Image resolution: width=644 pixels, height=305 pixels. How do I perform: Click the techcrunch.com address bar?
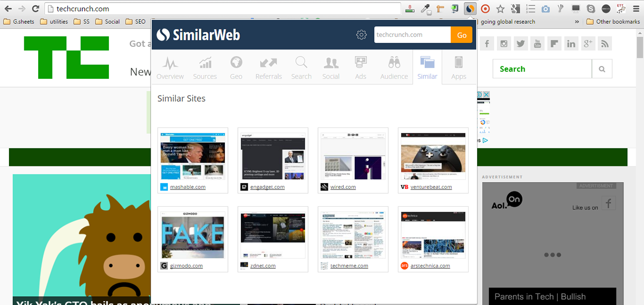pyautogui.click(x=223, y=8)
